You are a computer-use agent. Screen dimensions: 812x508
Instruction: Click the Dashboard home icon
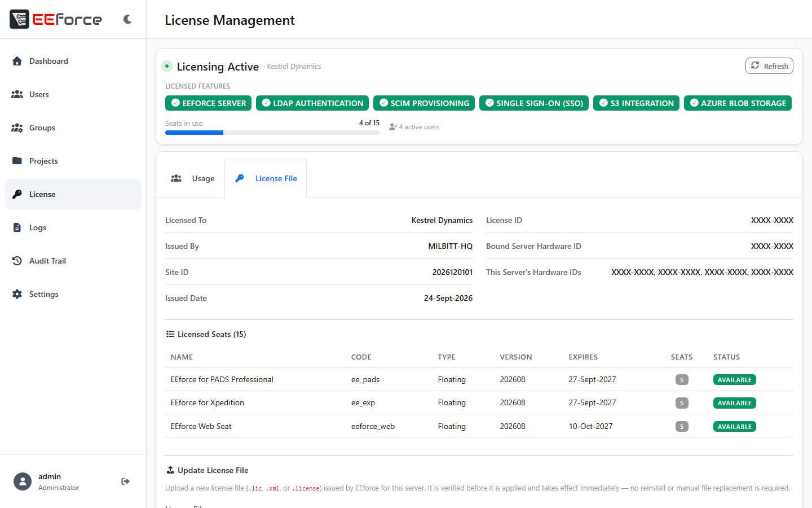pyautogui.click(x=17, y=61)
